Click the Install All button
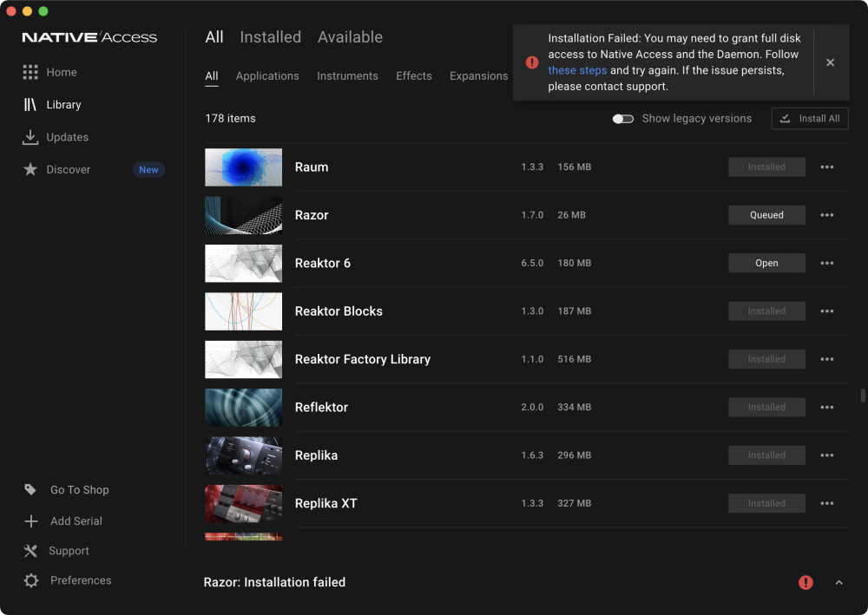 [810, 118]
